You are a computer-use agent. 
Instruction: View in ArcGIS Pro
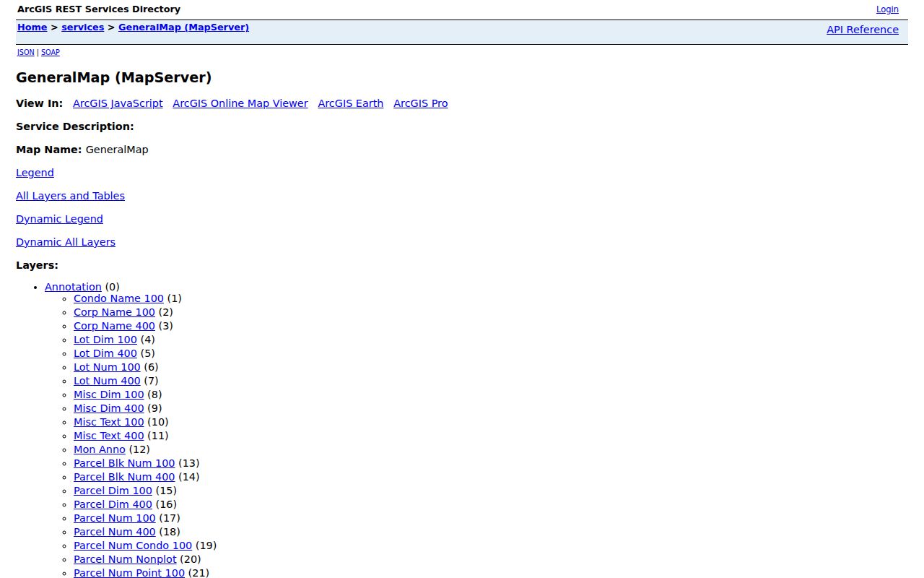click(421, 103)
